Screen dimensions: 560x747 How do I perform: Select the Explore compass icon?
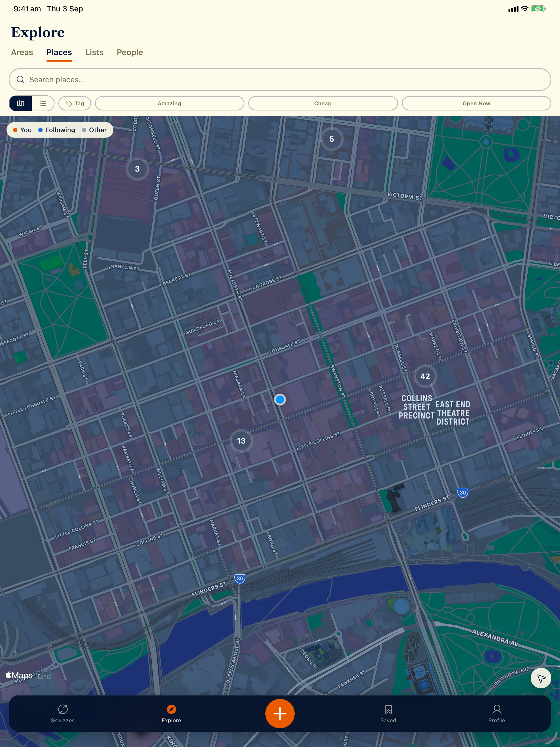pyautogui.click(x=171, y=709)
